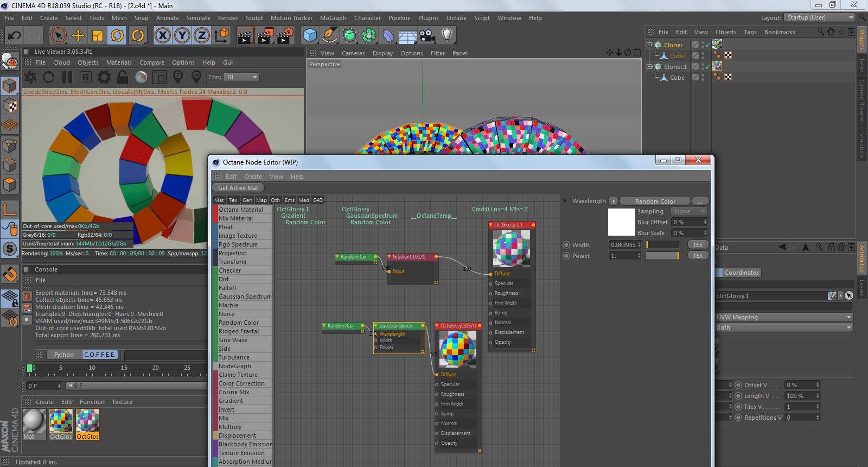This screenshot has width=868, height=467.
Task: Click the Undo arrow icon
Action: 14,36
